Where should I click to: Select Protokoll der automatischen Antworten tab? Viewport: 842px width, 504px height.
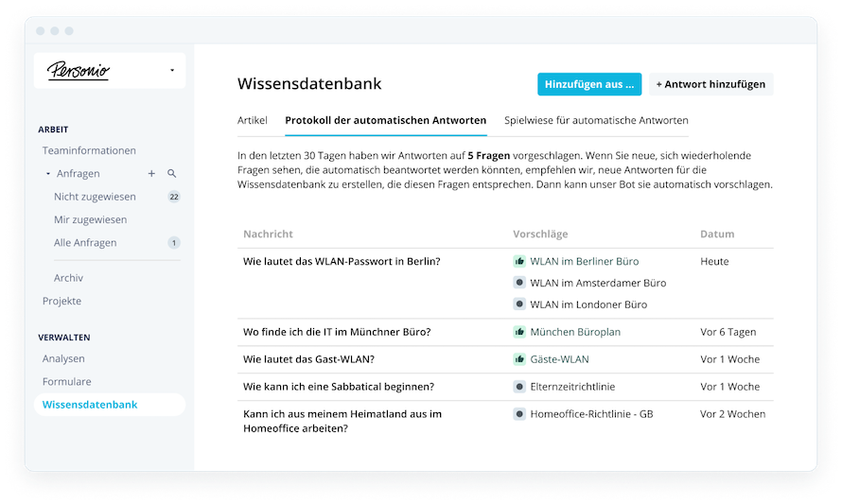tap(386, 120)
